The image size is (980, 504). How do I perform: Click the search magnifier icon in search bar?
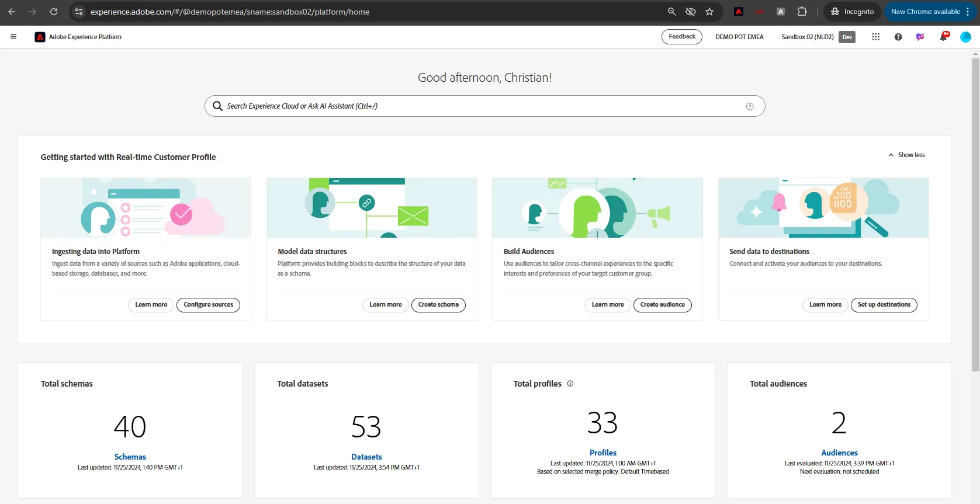tap(217, 106)
